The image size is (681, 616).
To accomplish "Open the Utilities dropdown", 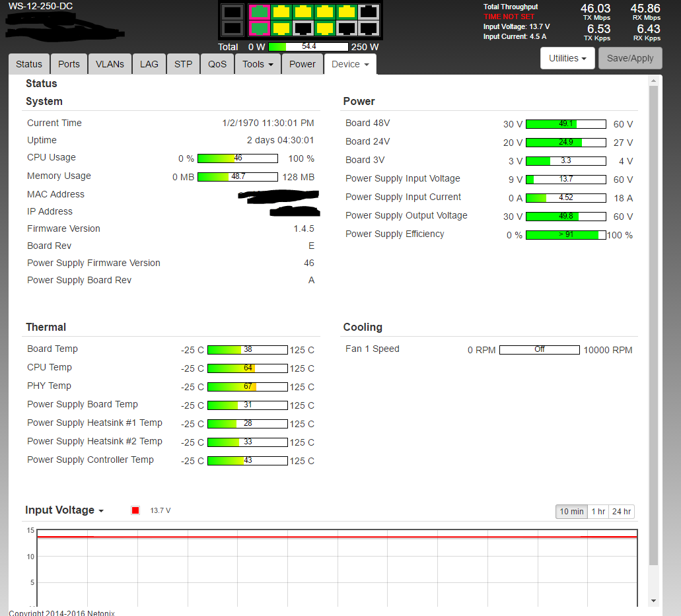I will coord(567,58).
